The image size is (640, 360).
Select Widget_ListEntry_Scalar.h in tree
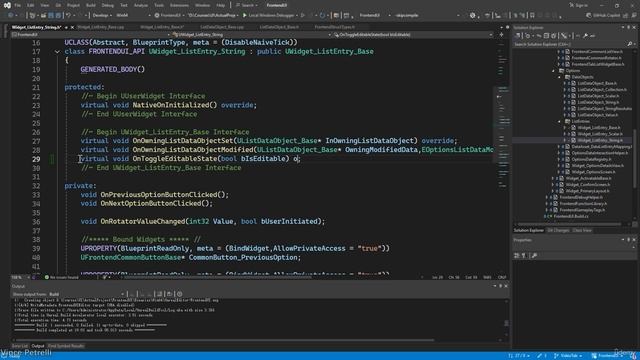[x=600, y=134]
